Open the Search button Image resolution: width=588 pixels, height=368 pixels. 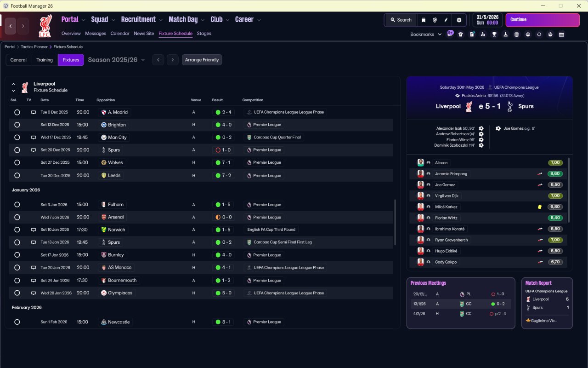pyautogui.click(x=401, y=20)
